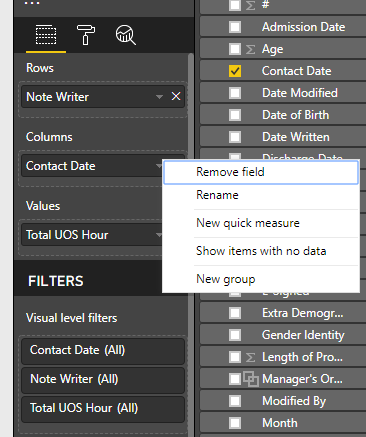Select Show items with no data
Viewport: 366px width, 437px height.
261,251
